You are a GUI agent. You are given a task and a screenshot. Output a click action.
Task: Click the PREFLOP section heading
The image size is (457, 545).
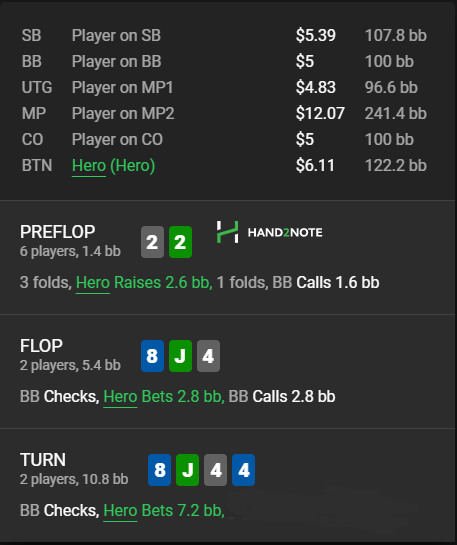click(x=57, y=232)
